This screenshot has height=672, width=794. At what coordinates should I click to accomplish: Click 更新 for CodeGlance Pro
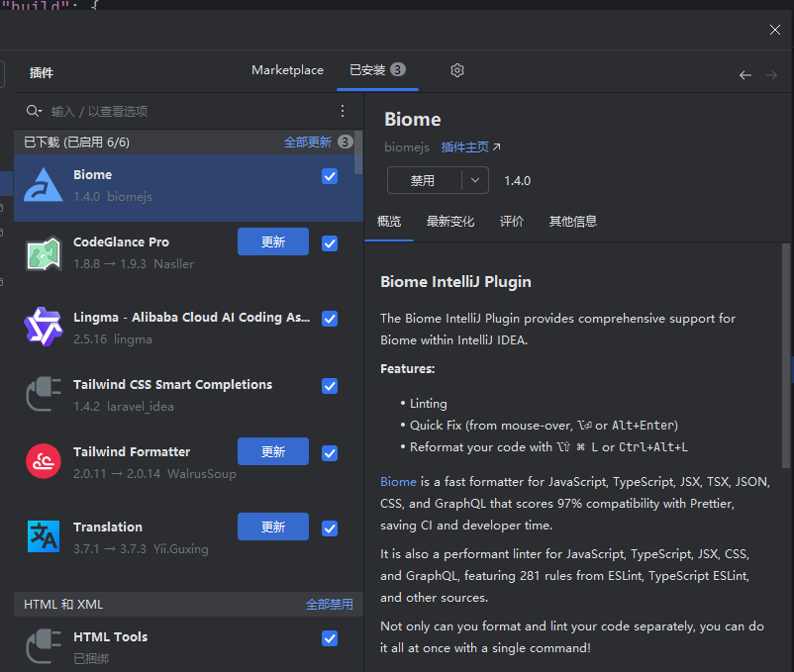(273, 241)
